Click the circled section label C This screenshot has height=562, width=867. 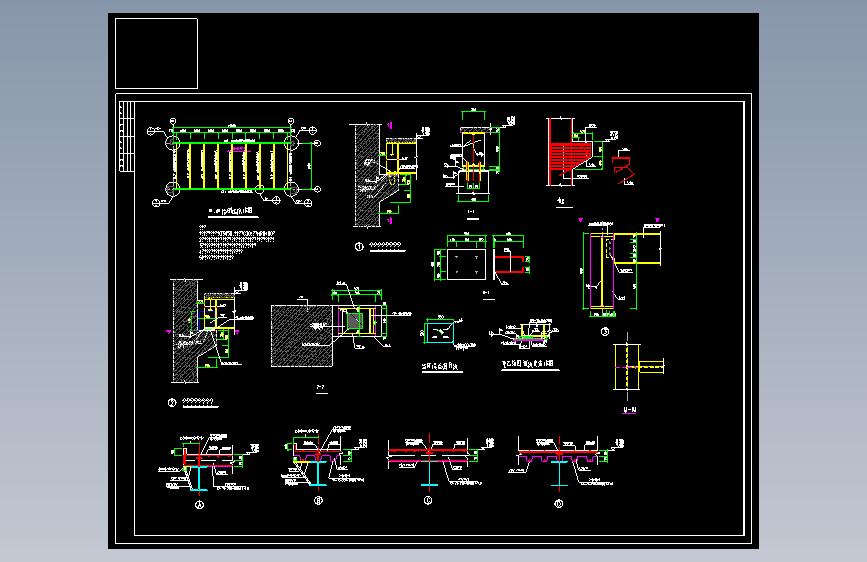[428, 501]
